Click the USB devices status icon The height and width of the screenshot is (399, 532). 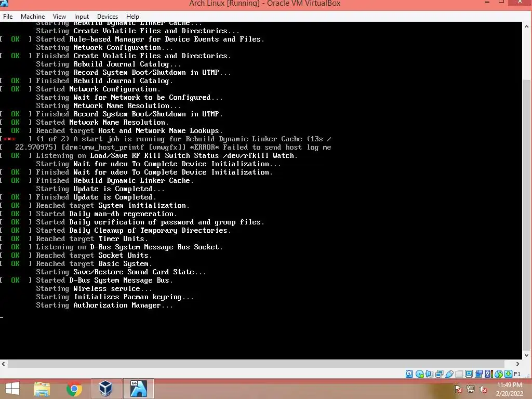coord(449,374)
